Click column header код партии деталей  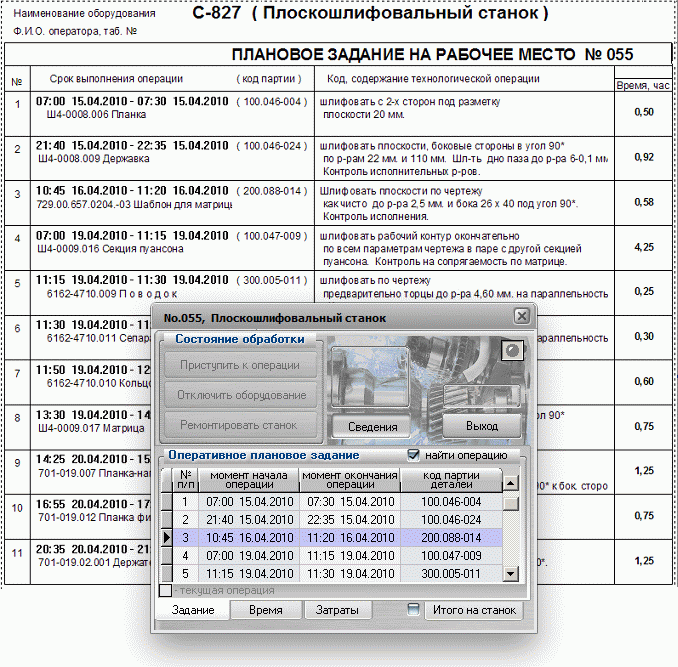pos(451,480)
